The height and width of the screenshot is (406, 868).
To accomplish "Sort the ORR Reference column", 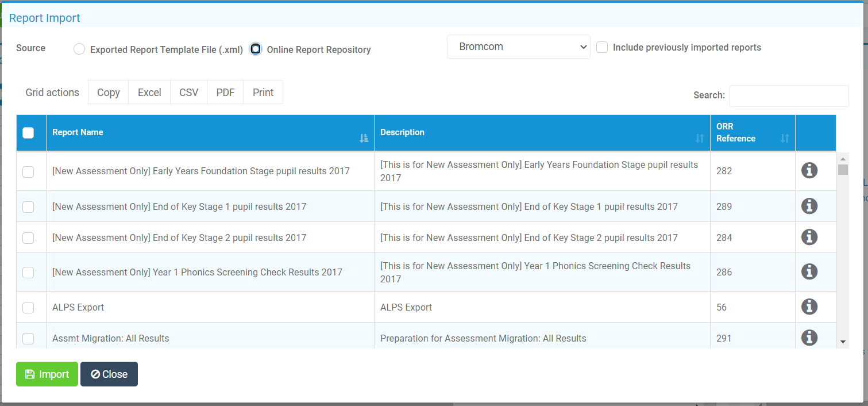I will (785, 138).
